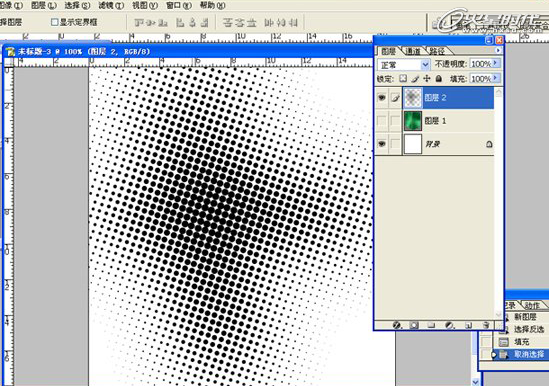Switch to the 路径 tab
The image size is (549, 386).
(437, 51)
